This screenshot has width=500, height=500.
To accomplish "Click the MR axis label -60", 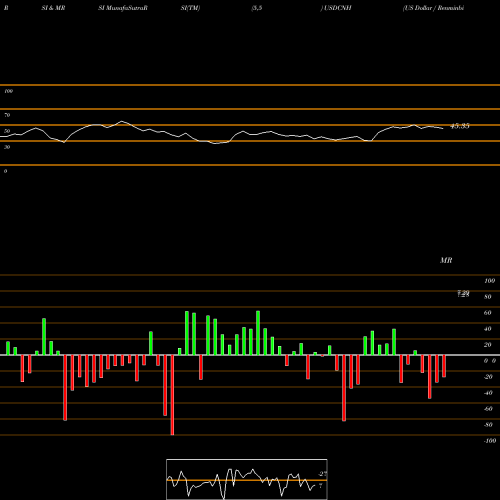I will tap(488, 409).
